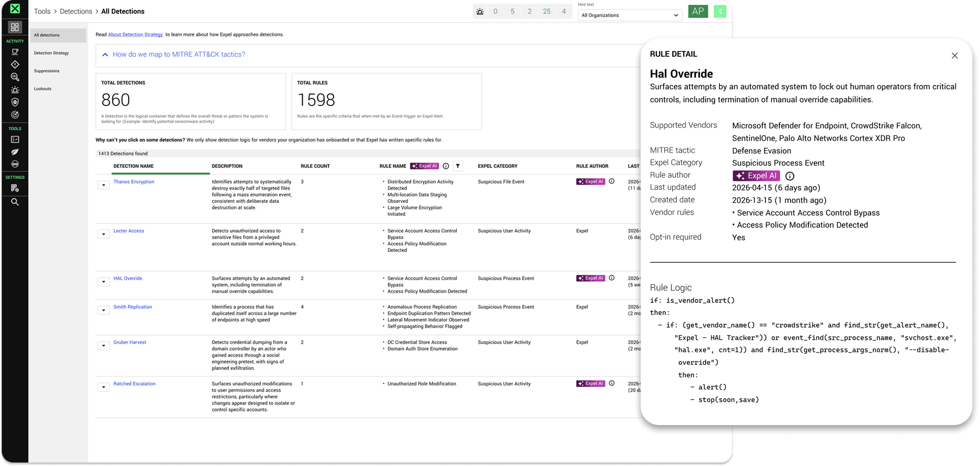Click the 0 alert counter in top bar
Image resolution: width=980 pixels, height=466 pixels.
(x=495, y=12)
